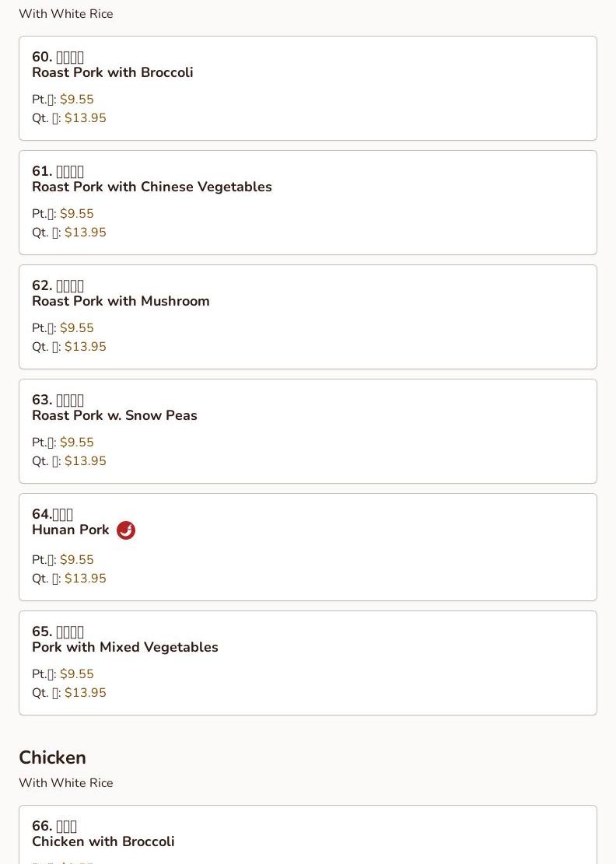
Task: Click pint price for Hunan Pork
Action: 76,560
